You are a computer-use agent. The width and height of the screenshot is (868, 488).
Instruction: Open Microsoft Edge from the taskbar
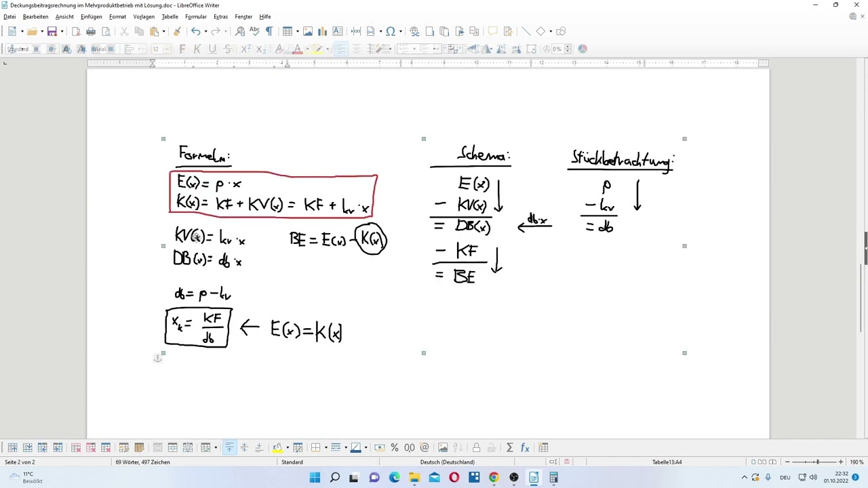pos(395,478)
